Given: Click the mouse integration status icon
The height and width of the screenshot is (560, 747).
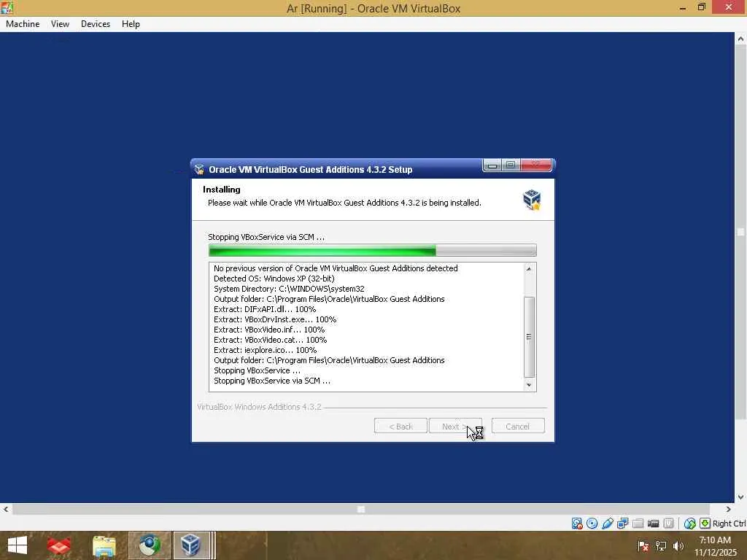Looking at the screenshot, I should (690, 524).
